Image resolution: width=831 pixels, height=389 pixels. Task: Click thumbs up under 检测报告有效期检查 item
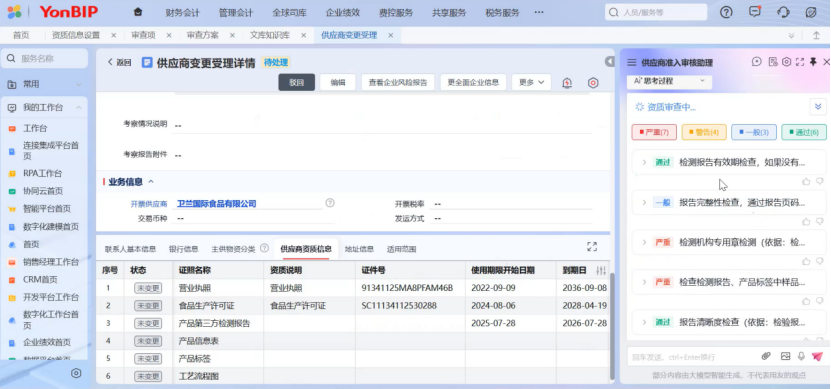[806, 181]
